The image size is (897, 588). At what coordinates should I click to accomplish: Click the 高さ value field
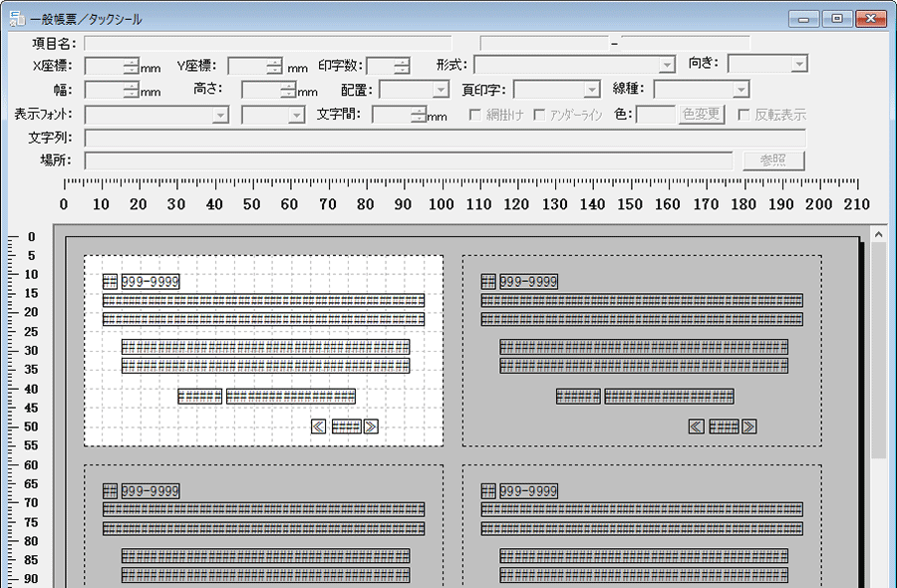[261, 90]
